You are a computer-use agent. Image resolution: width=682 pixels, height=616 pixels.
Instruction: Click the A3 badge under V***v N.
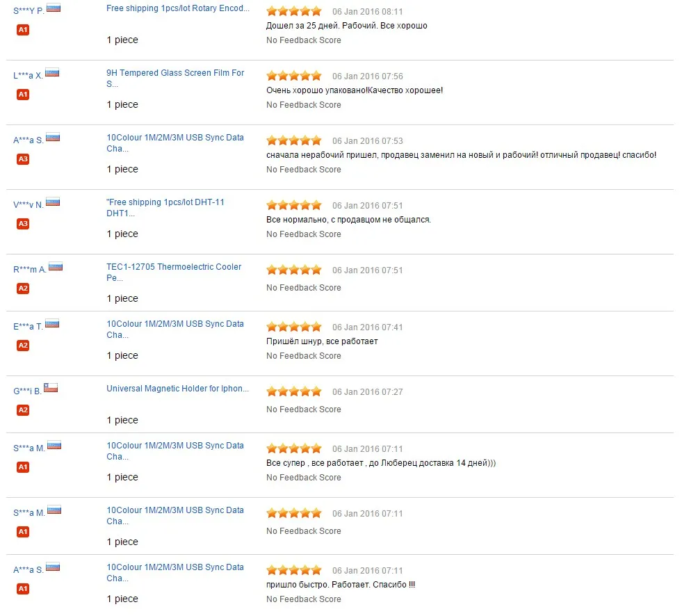(x=23, y=224)
